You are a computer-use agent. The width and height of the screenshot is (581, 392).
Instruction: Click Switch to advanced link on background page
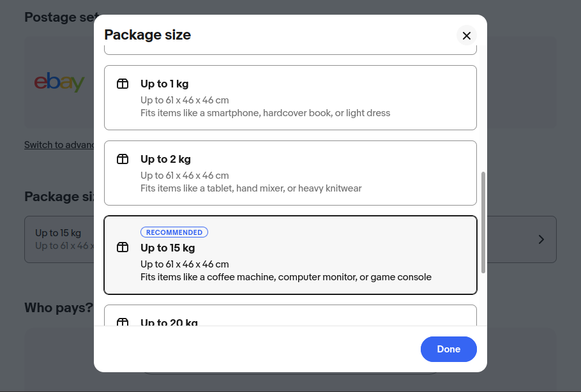click(x=59, y=145)
